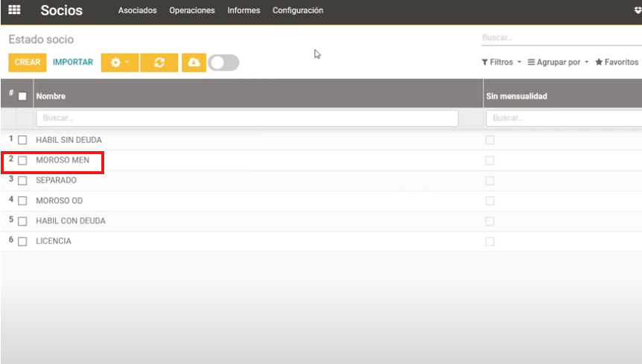Open the Configuración menu
642x364 pixels.
297,10
